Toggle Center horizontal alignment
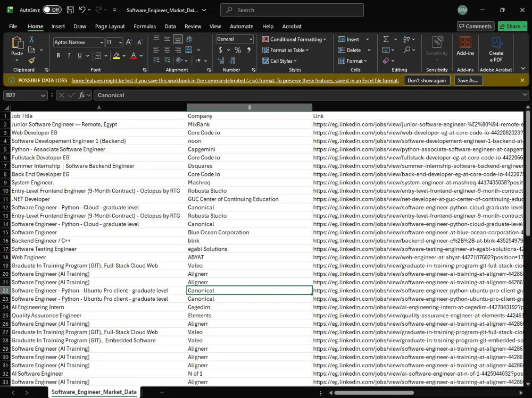The image size is (532, 398). (167, 50)
